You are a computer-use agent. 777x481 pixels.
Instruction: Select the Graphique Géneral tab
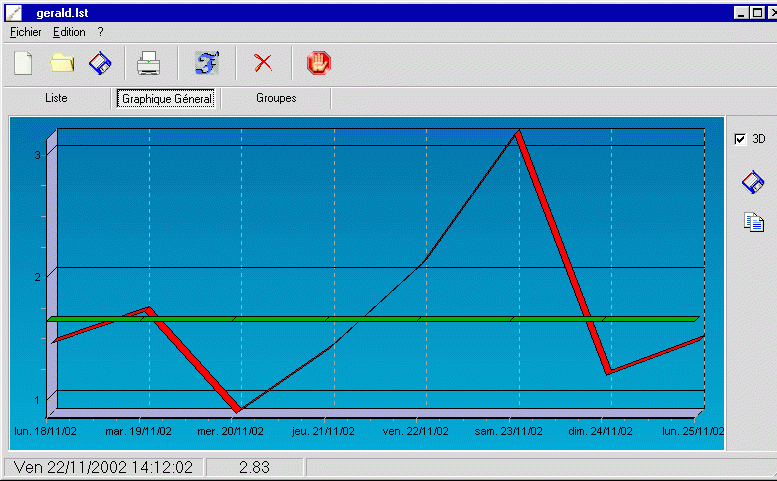[x=167, y=99]
